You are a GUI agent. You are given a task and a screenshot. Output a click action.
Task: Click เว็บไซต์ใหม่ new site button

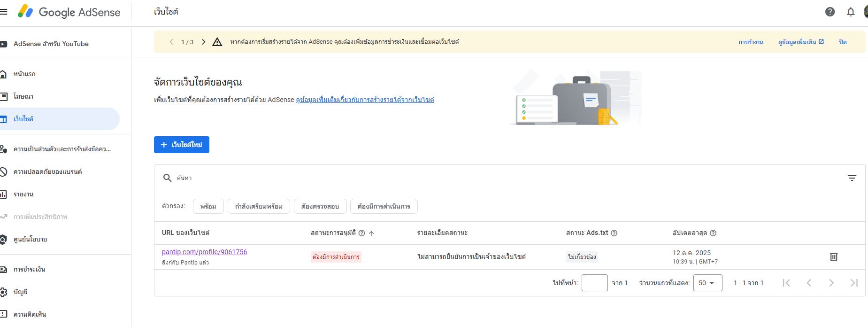pyautogui.click(x=182, y=145)
